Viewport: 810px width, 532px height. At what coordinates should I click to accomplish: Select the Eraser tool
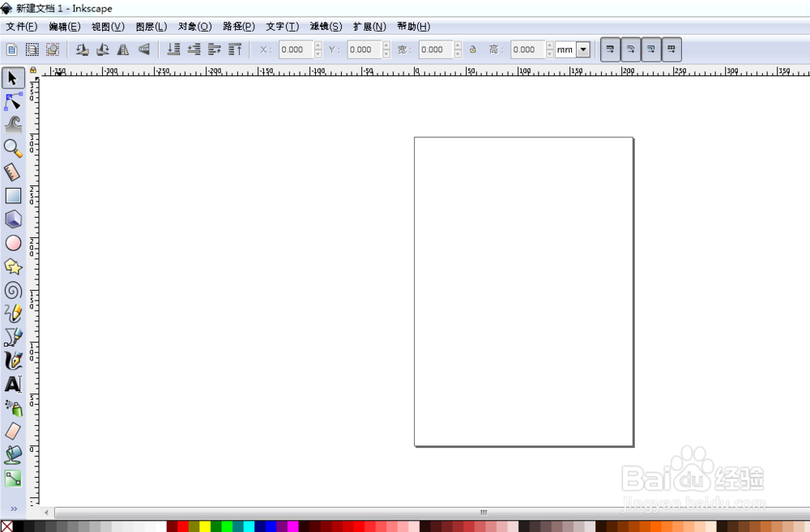13,432
